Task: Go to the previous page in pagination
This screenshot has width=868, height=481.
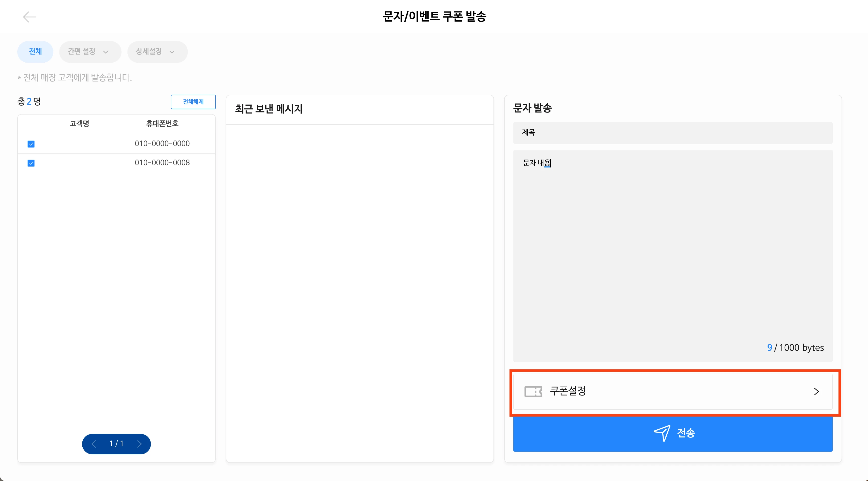Action: click(x=94, y=444)
